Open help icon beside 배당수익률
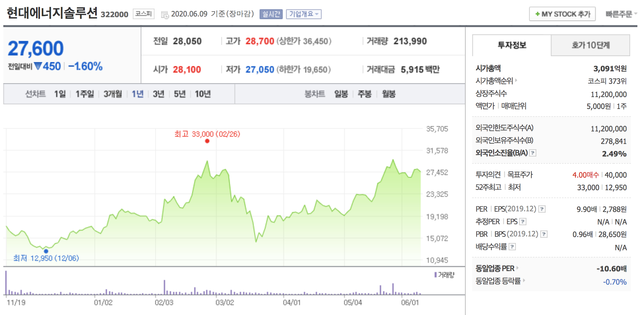644x315 pixels. (x=512, y=247)
